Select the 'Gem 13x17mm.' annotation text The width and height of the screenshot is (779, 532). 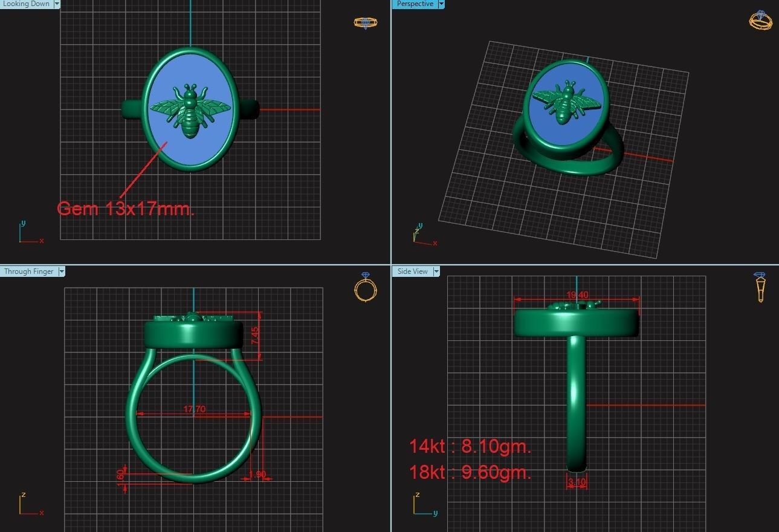click(x=126, y=209)
